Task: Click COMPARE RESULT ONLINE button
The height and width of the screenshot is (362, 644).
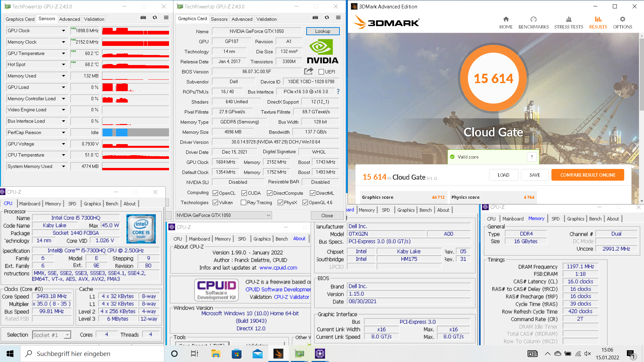Action: point(588,175)
